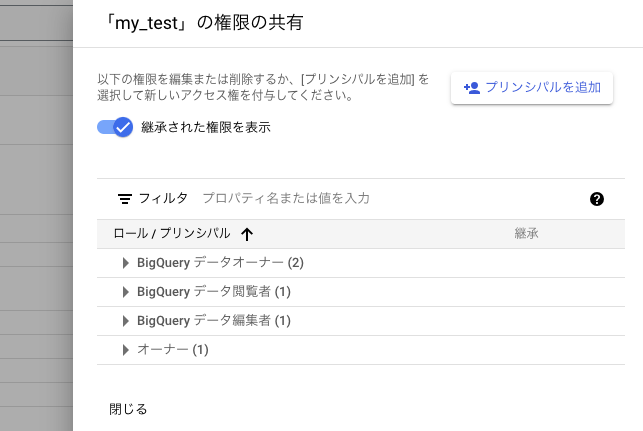Sort by ロール / プリンシパル column header
643x431 pixels.
click(171, 233)
